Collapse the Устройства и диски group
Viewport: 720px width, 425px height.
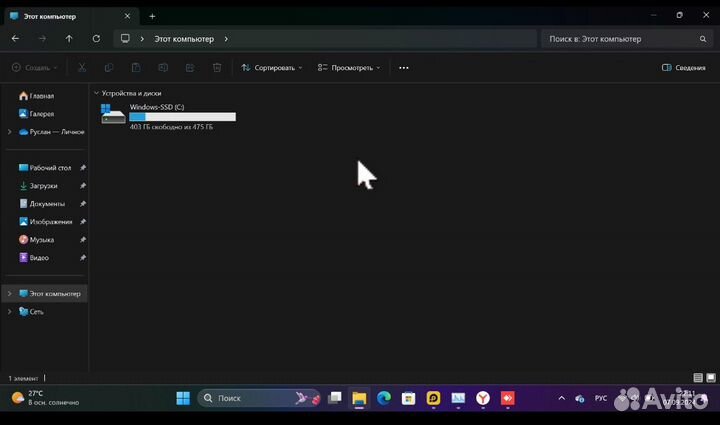point(96,93)
